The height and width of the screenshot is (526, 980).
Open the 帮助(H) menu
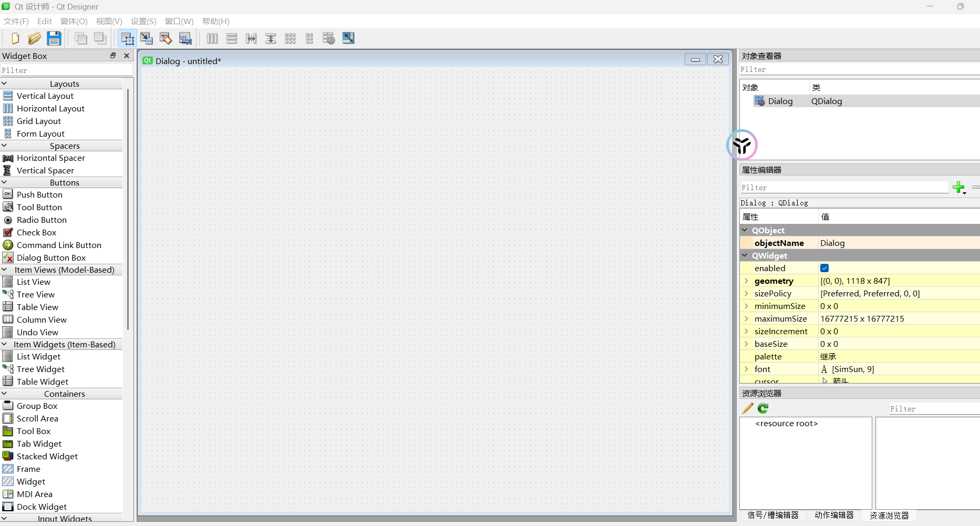216,22
